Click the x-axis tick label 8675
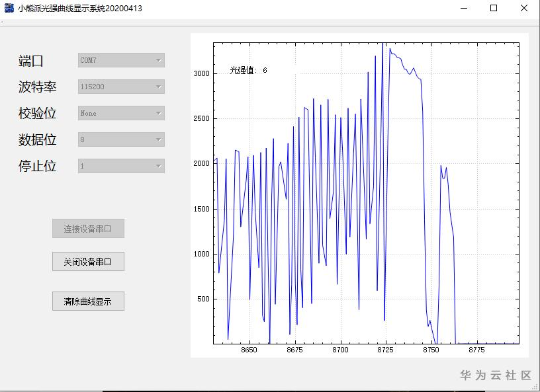Image resolution: width=540 pixels, height=392 pixels. pos(294,350)
